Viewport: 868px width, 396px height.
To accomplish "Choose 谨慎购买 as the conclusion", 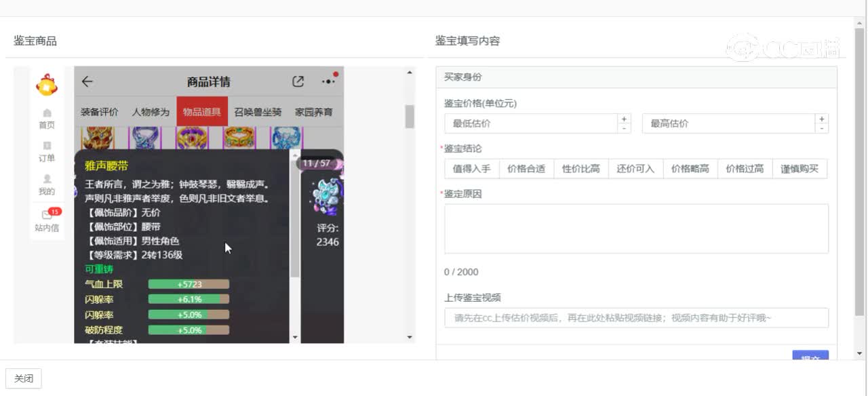I will click(800, 169).
